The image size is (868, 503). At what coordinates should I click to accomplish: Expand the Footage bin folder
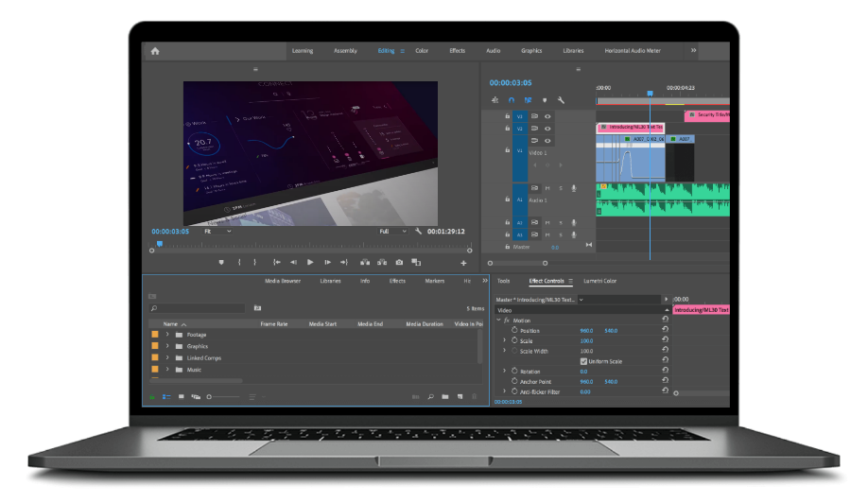point(167,335)
